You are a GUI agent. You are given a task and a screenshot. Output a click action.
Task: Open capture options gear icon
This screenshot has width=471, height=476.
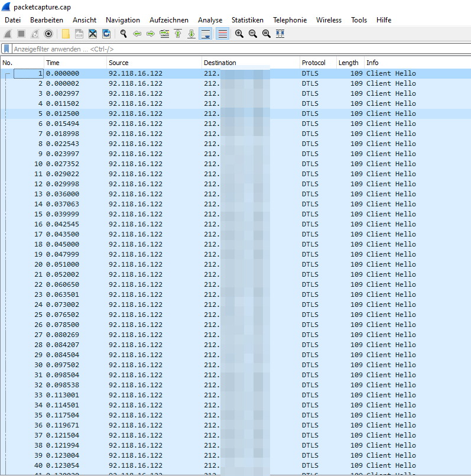point(48,34)
